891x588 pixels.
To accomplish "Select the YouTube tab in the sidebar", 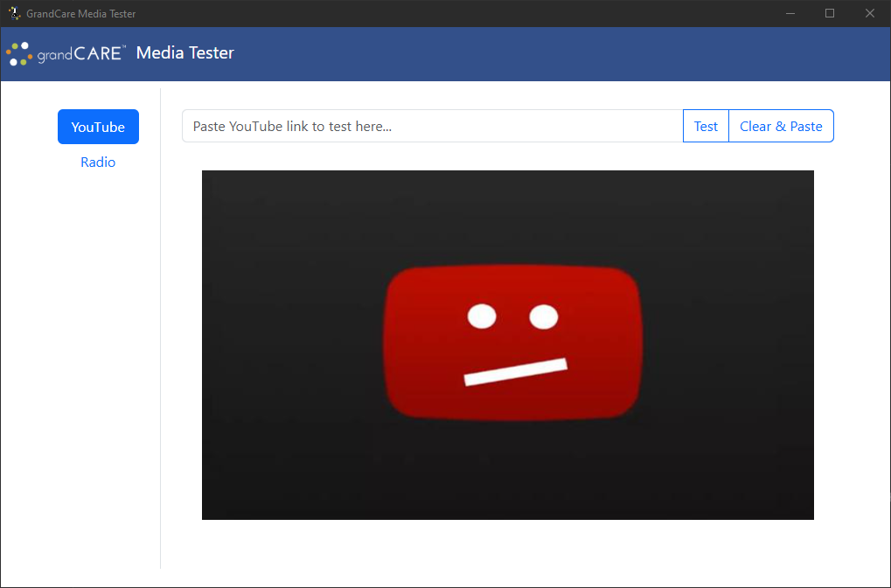I will point(98,127).
